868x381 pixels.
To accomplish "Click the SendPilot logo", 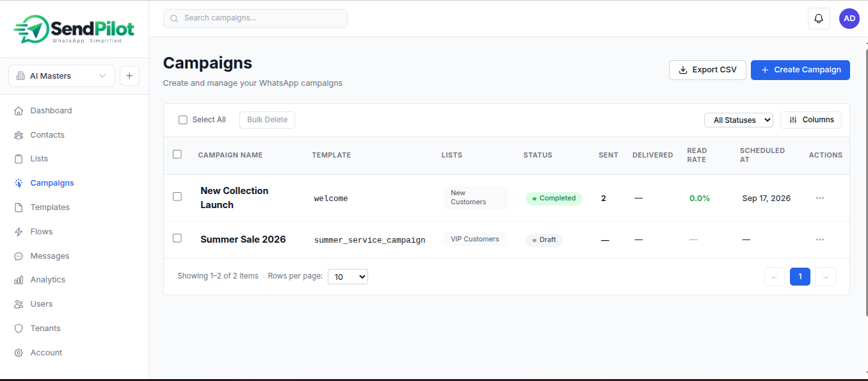I will (74, 29).
